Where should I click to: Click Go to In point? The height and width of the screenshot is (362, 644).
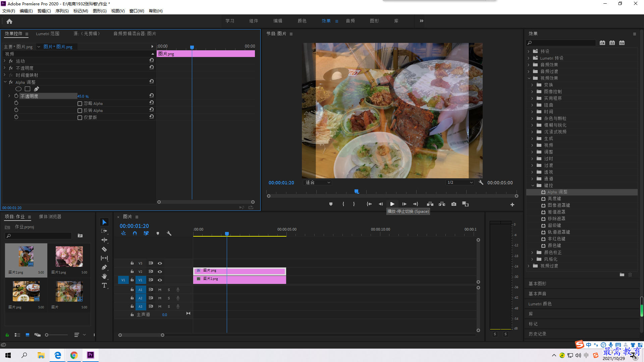coord(369,204)
